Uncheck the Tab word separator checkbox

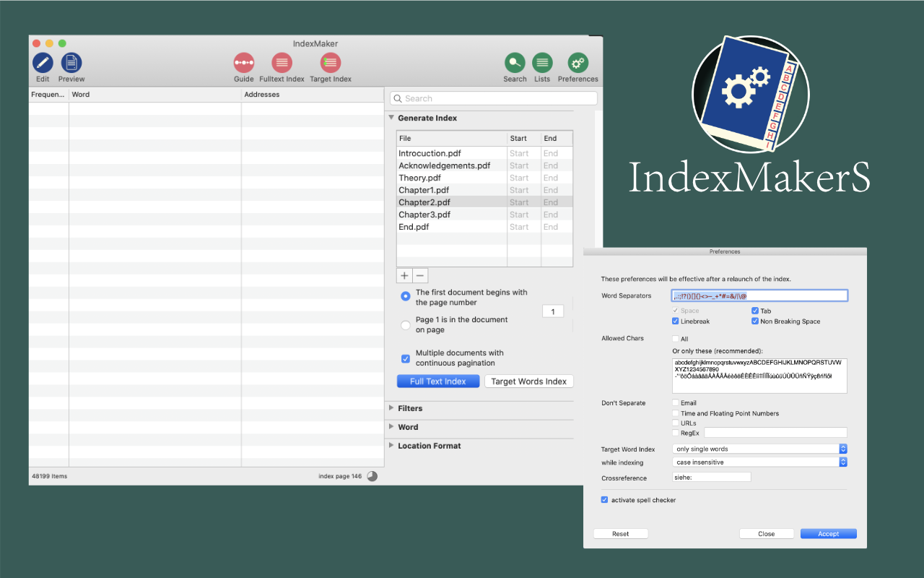click(755, 311)
